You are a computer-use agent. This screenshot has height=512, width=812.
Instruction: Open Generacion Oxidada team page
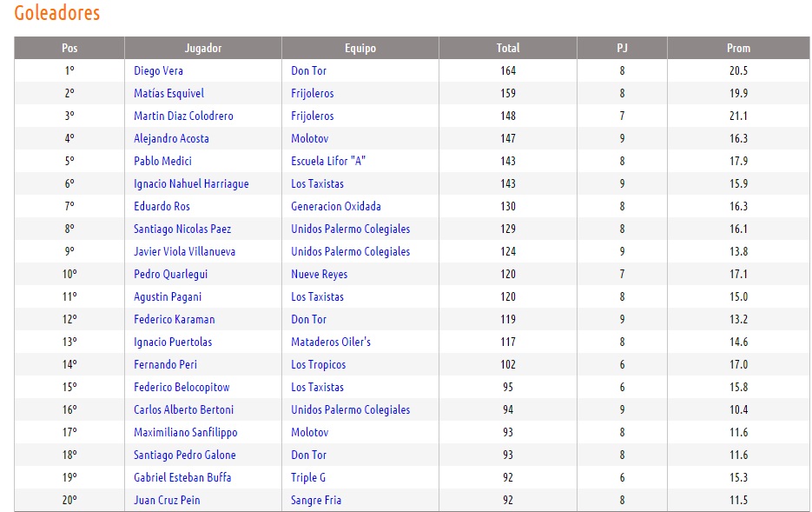click(x=335, y=206)
